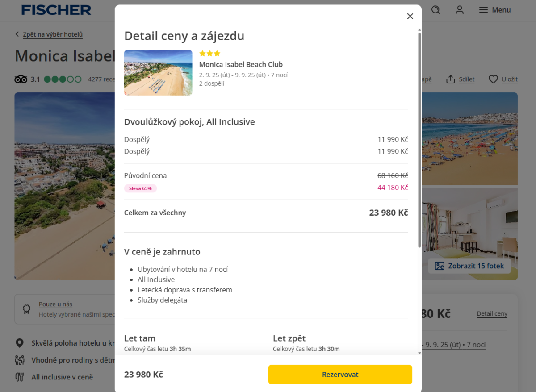Image resolution: width=536 pixels, height=392 pixels.
Task: Click the hotel beach thumbnail in dialog
Action: (158, 72)
